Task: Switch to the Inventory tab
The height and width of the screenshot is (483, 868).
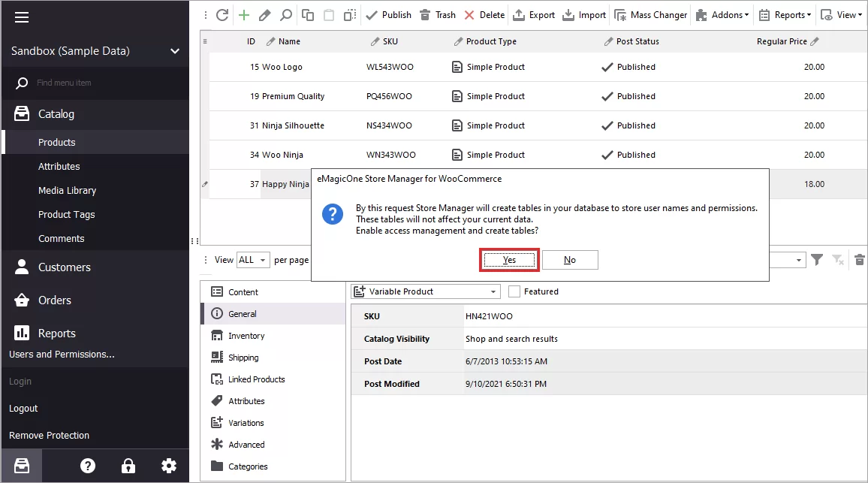Action: (246, 335)
